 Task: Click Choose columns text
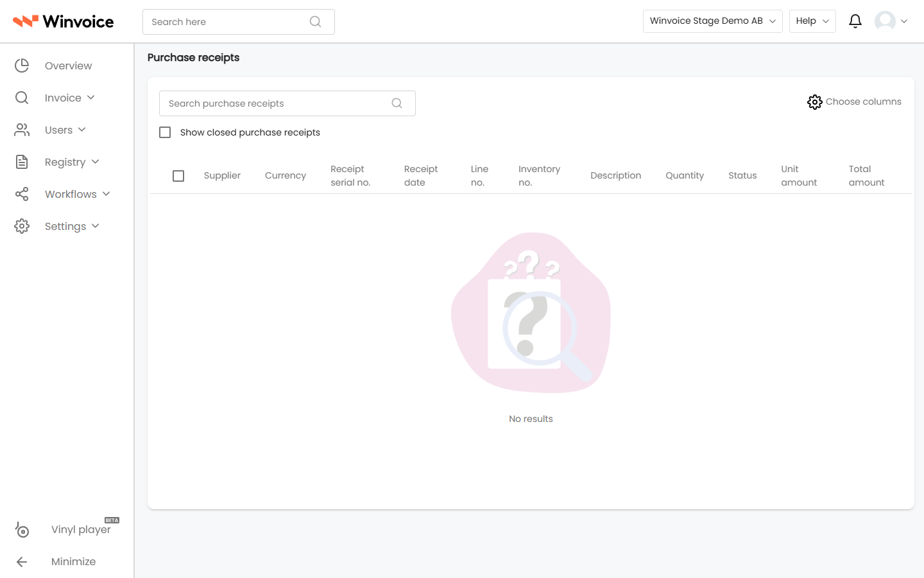click(x=863, y=101)
